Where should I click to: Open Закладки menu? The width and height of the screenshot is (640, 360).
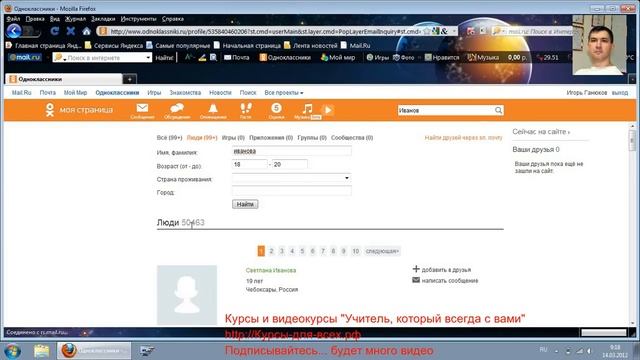[103, 19]
